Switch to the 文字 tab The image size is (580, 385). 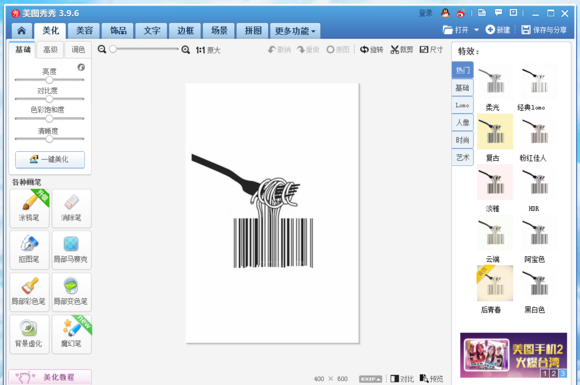tap(152, 31)
